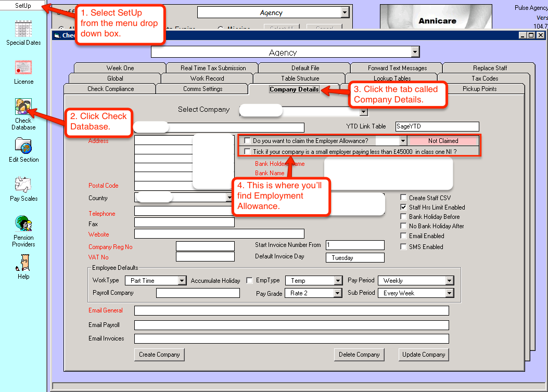Tick the claim Employer Allowance checkbox

tap(247, 141)
